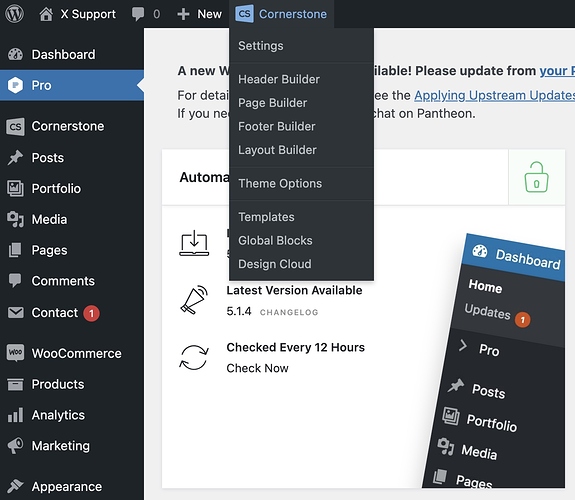Viewport: 575px width, 500px height.
Task: Click the Contact envelope icon
Action: [15, 313]
